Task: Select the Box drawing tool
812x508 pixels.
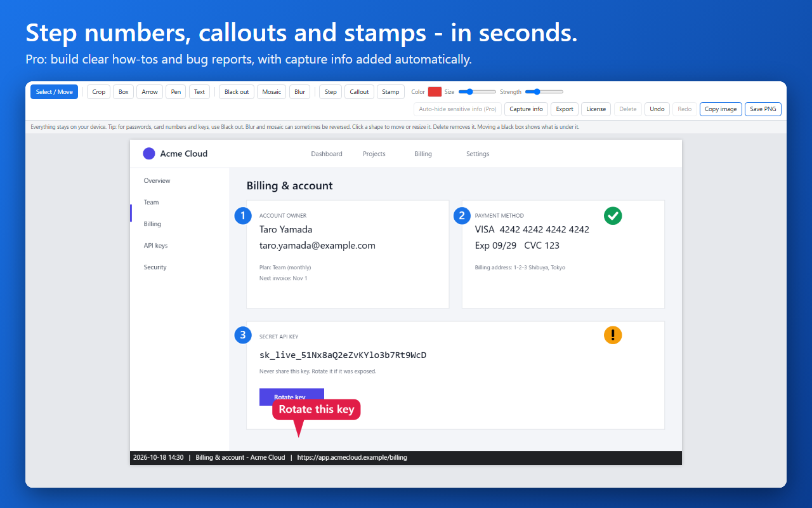Action: click(x=124, y=92)
